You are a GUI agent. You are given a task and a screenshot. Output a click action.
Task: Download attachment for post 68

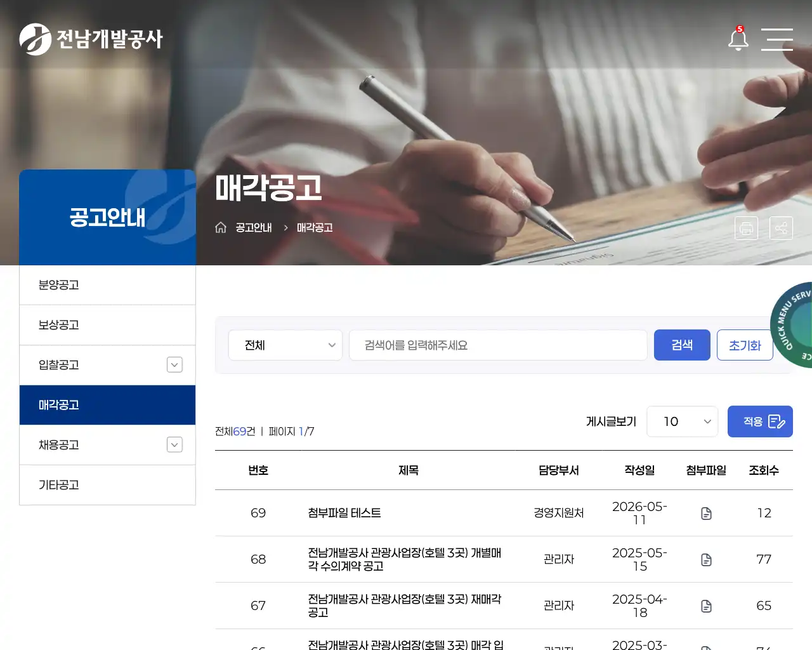[x=706, y=559]
